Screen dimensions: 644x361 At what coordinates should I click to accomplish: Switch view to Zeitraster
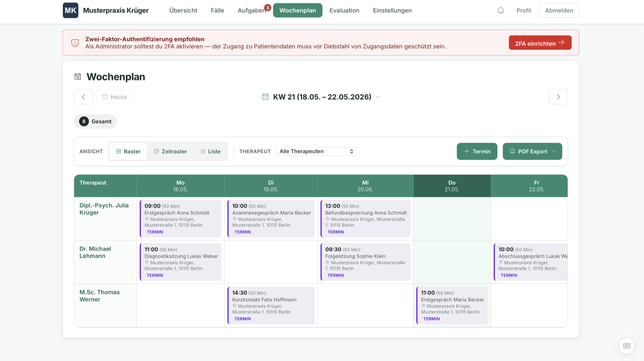point(170,152)
